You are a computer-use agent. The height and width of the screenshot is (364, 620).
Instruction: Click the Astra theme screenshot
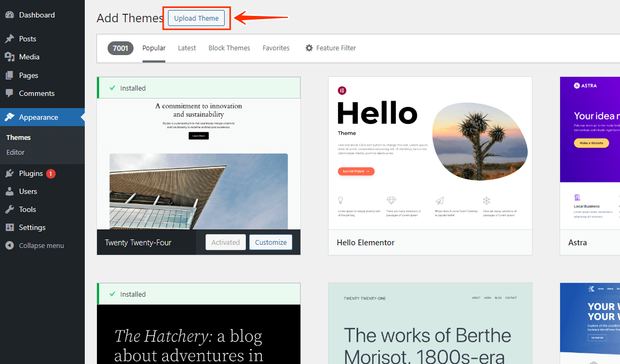click(x=590, y=153)
